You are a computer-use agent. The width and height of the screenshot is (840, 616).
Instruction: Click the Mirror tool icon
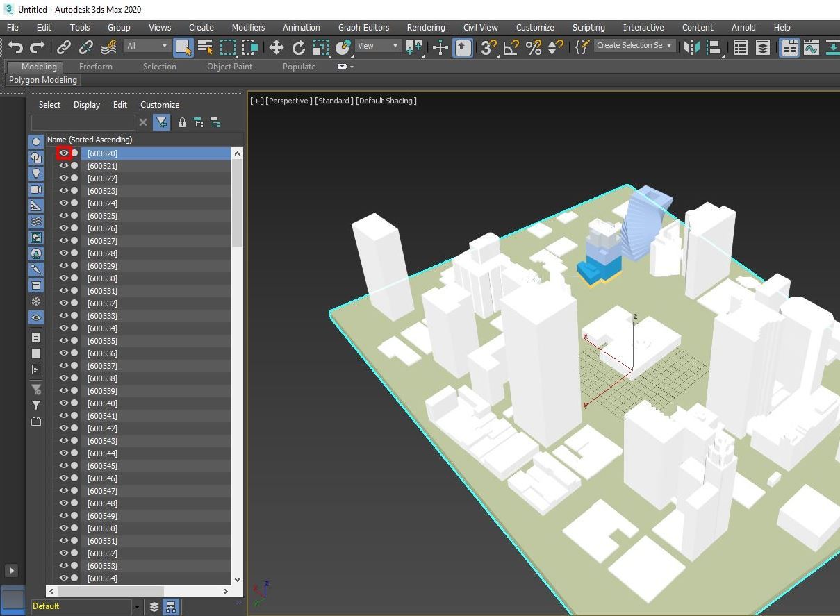691,47
